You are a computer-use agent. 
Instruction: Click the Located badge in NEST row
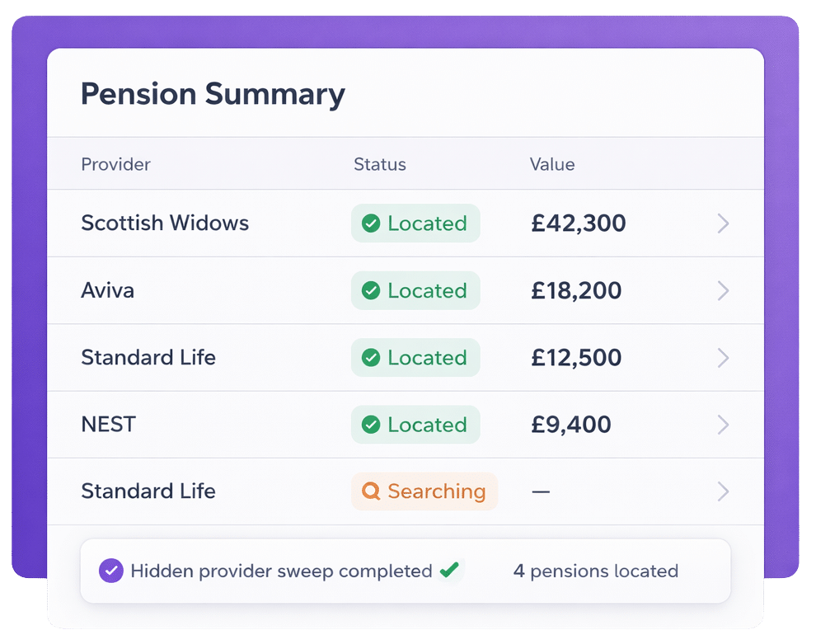[415, 425]
